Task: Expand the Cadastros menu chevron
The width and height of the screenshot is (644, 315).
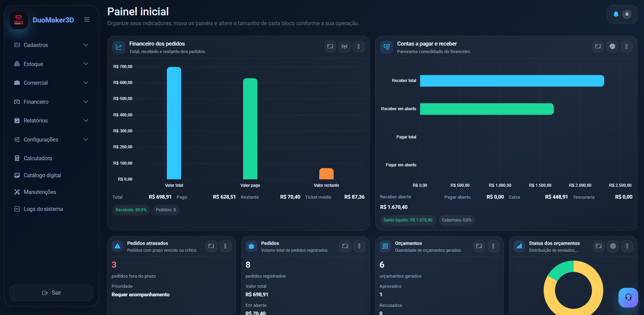Action: [86, 45]
